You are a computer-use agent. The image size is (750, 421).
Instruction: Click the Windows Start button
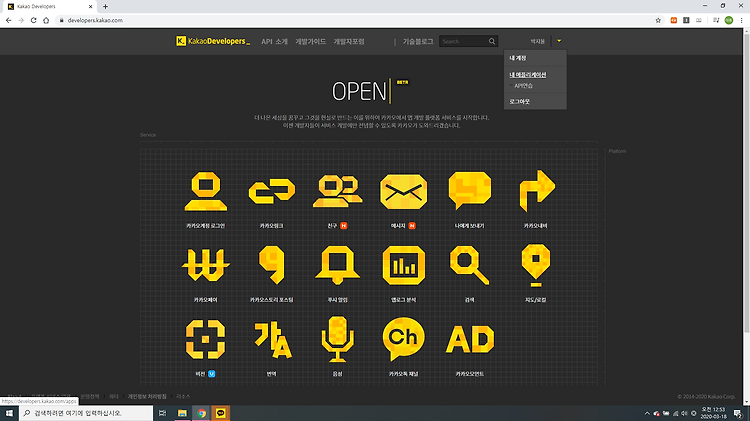pos(9,413)
